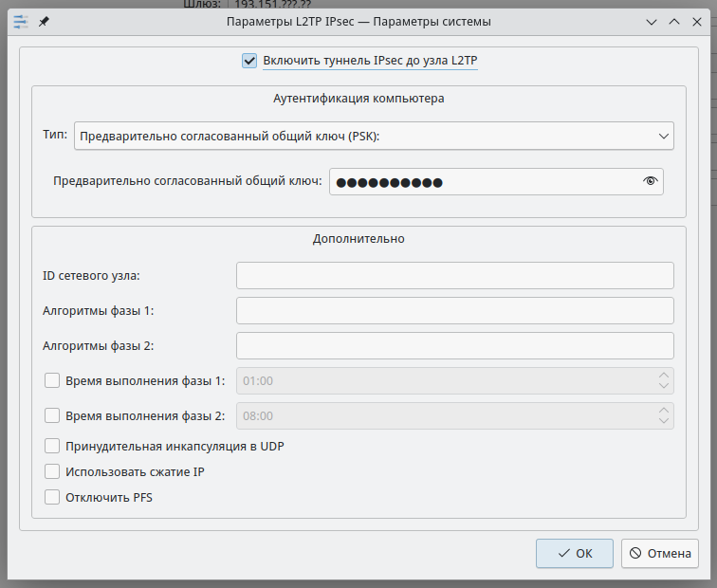Toggle 'Включить туннель IPsec до узла L2TP'
This screenshot has width=717, height=588.
[250, 62]
